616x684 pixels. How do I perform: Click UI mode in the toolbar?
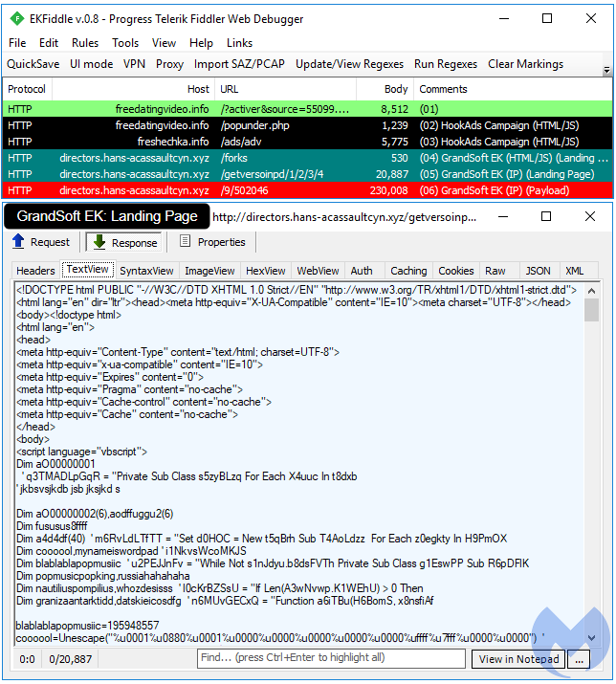coord(91,64)
